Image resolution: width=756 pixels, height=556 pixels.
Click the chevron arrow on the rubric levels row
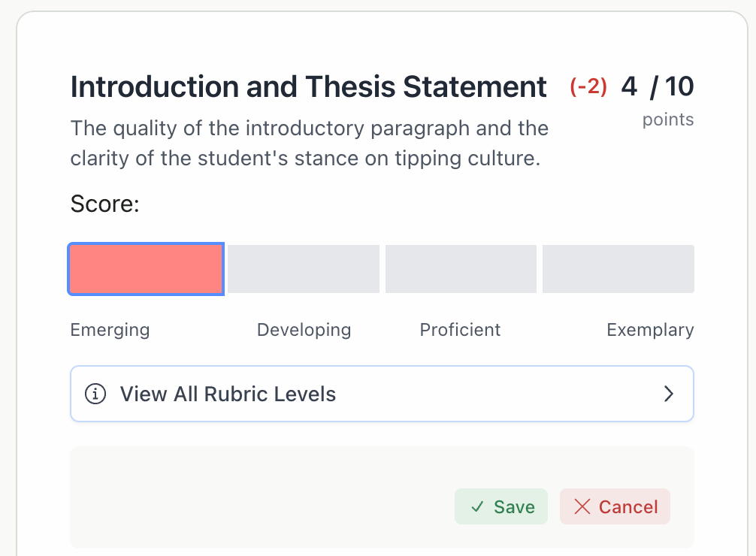tap(668, 393)
